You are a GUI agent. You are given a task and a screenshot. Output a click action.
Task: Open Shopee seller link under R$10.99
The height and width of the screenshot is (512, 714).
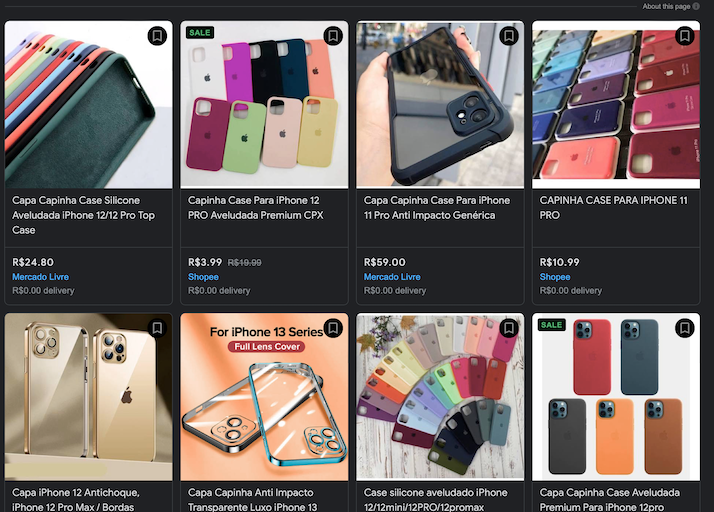pyautogui.click(x=555, y=277)
